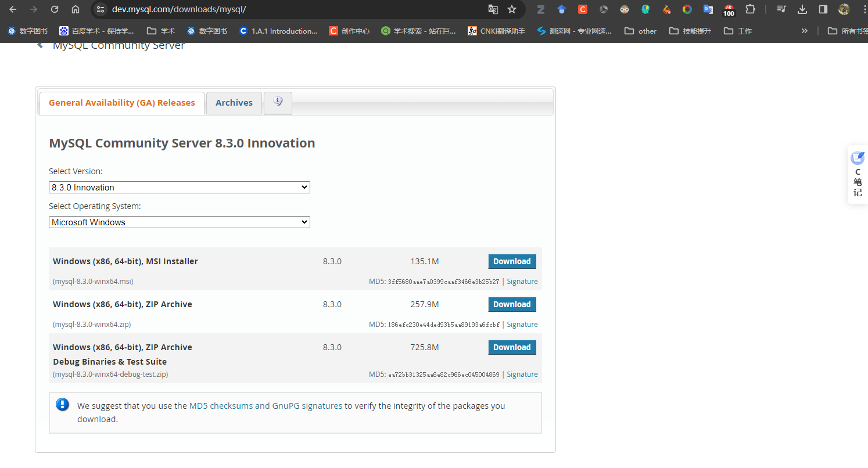
Task: Open the 创作中心 bookmark
Action: (349, 31)
